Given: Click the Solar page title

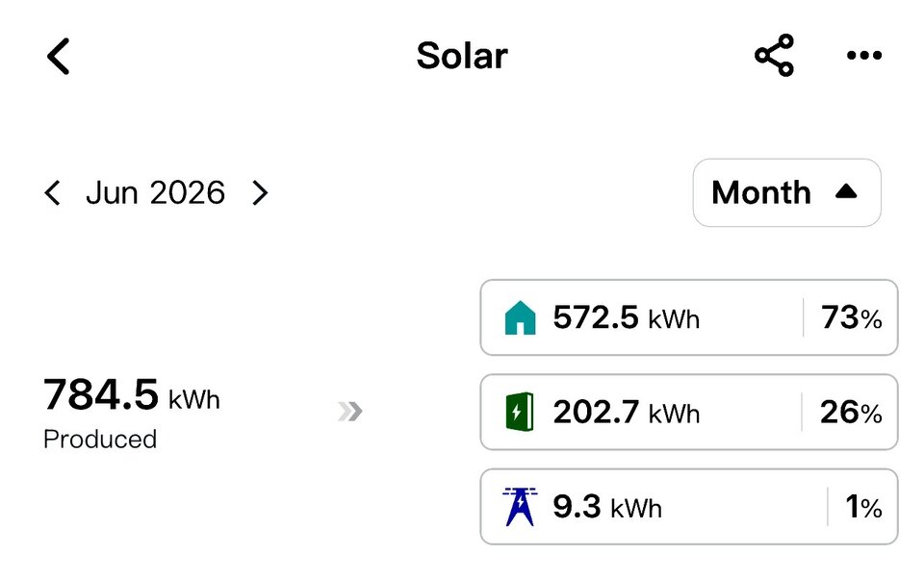Looking at the screenshot, I should coord(462,56).
